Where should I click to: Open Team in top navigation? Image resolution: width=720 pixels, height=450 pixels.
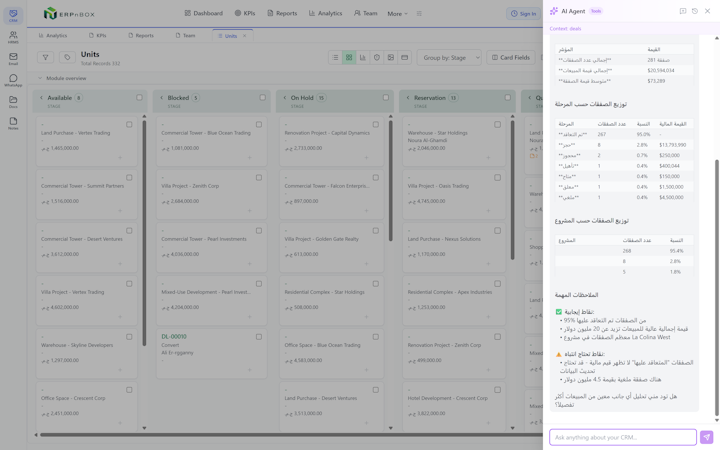pyautogui.click(x=366, y=13)
